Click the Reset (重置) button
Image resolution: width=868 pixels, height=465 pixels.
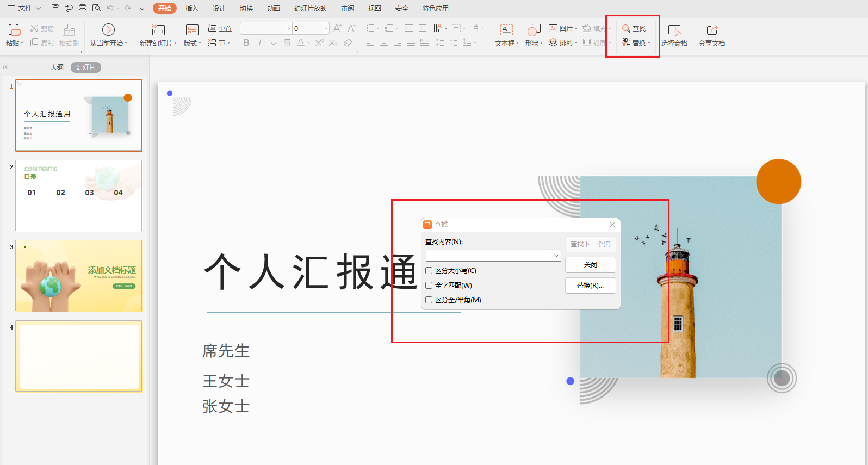pyautogui.click(x=220, y=28)
